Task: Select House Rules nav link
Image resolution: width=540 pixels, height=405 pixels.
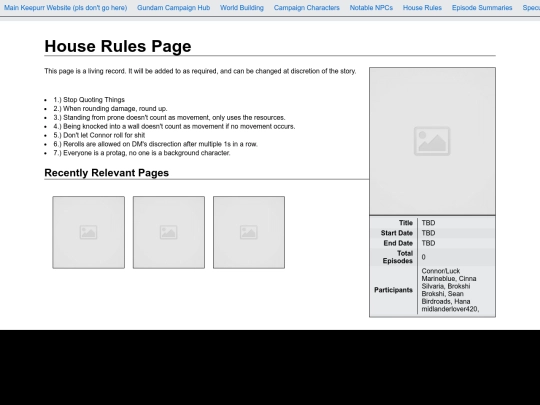Action: click(422, 8)
